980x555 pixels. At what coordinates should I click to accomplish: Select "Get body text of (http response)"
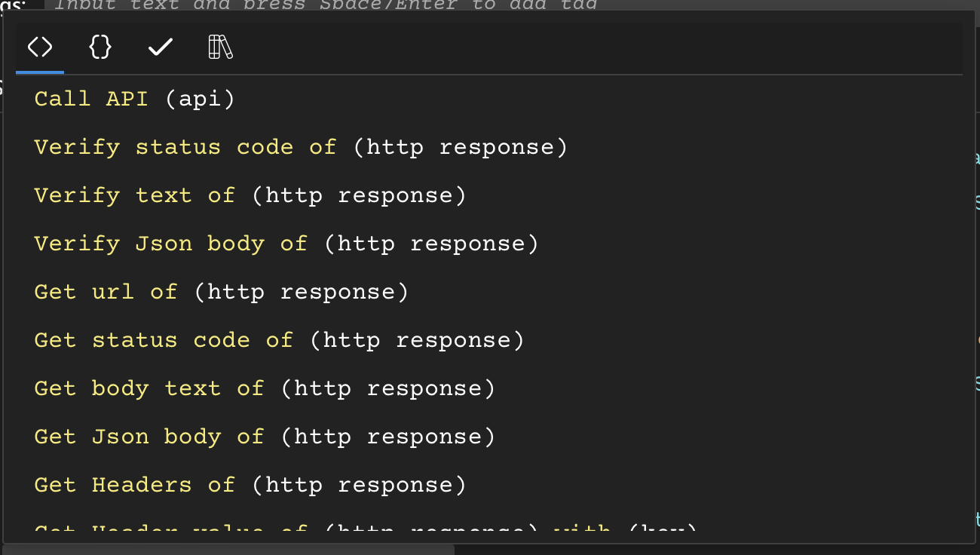tap(264, 388)
